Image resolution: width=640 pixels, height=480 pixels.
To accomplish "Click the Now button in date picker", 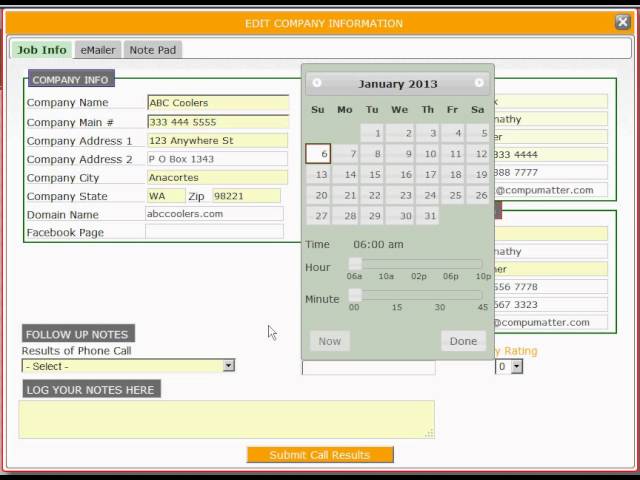I will pyautogui.click(x=330, y=341).
